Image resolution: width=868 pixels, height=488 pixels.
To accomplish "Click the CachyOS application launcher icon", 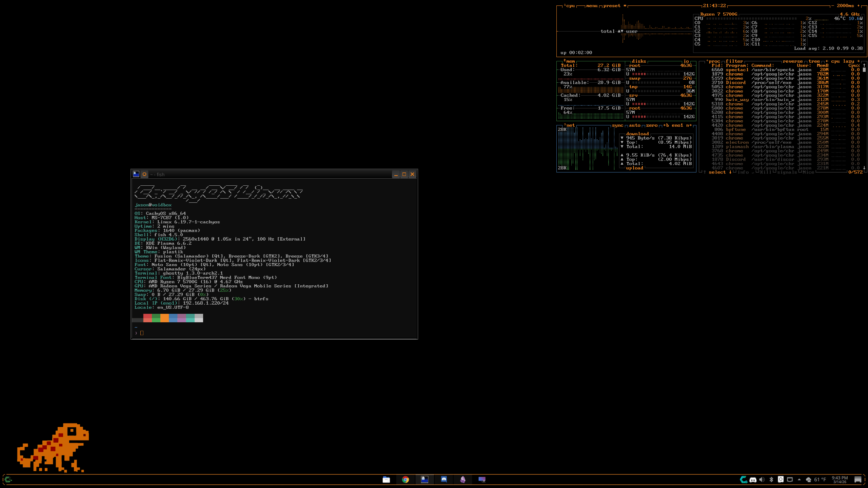I will click(8, 479).
